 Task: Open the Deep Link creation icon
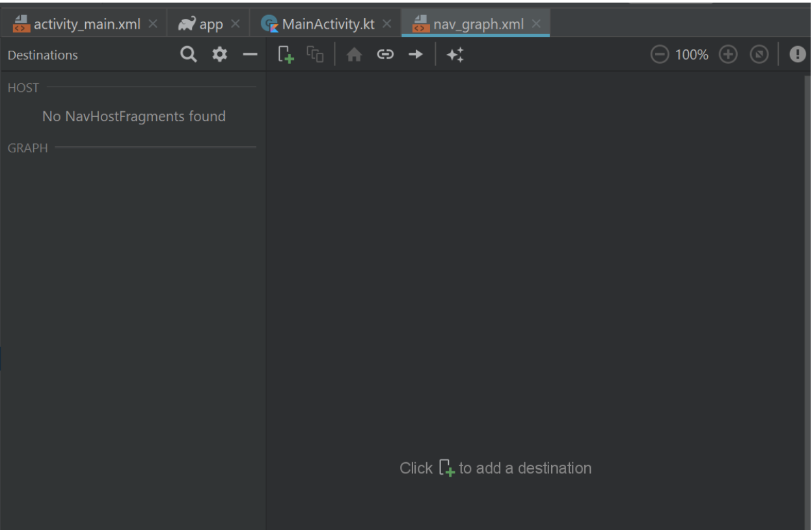(x=385, y=55)
